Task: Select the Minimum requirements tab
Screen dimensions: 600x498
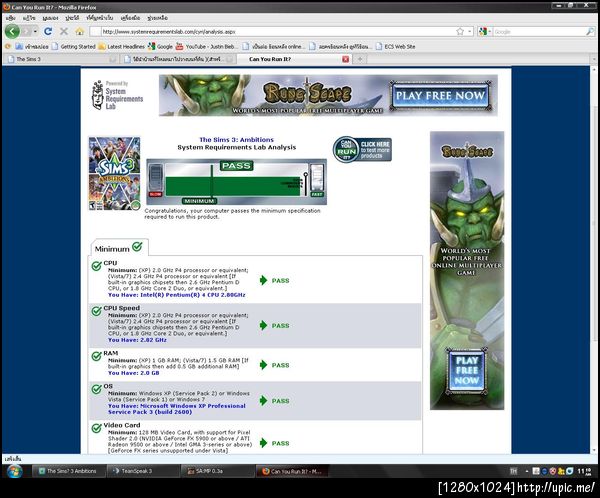Action: (x=119, y=248)
